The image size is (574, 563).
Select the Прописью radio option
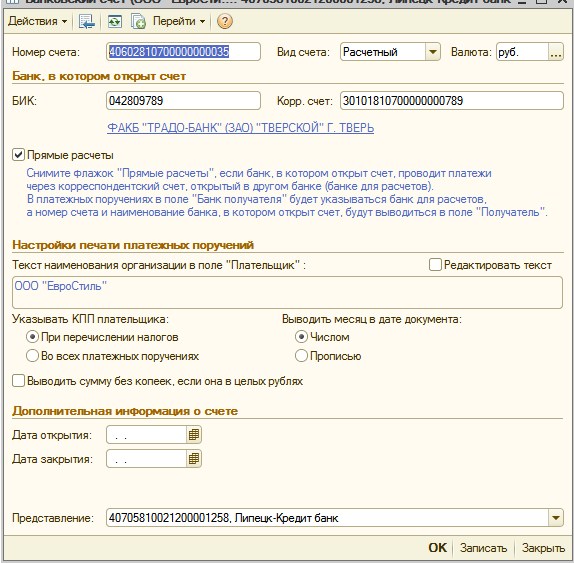pos(301,355)
